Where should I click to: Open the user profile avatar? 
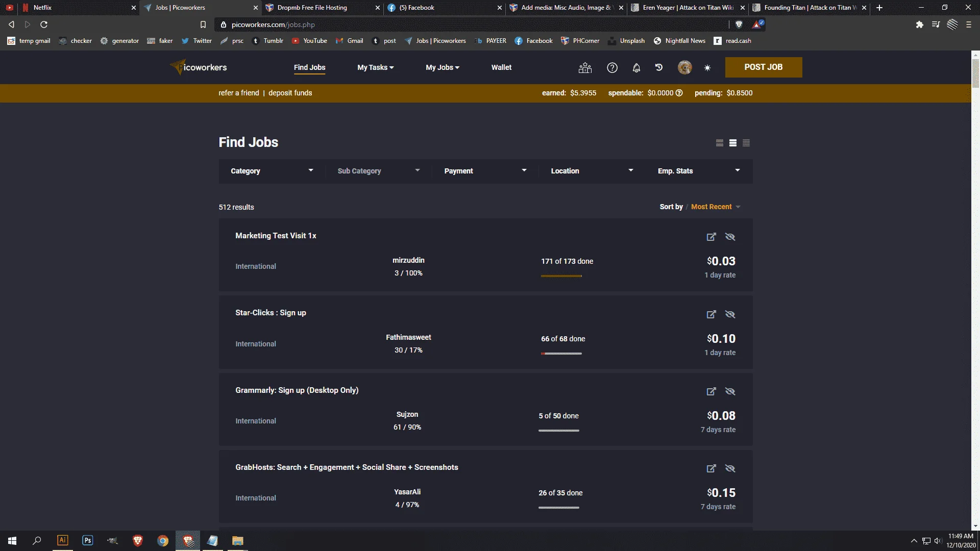click(684, 67)
